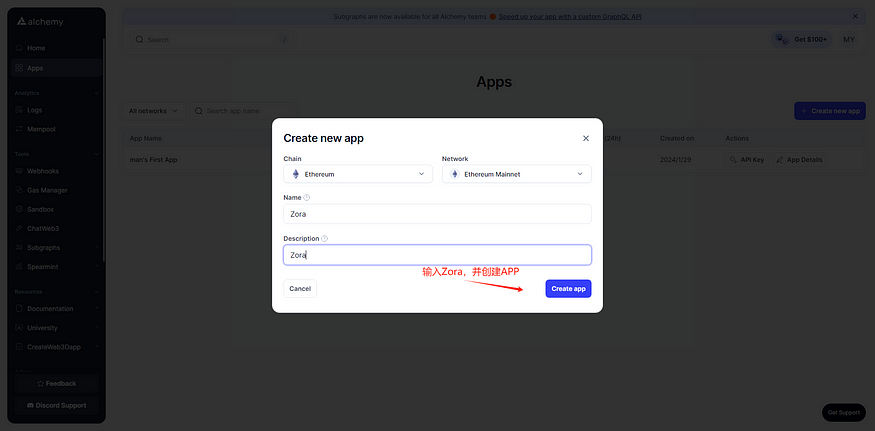875x431 pixels.
Task: Close the Create new app dialog
Action: (586, 138)
